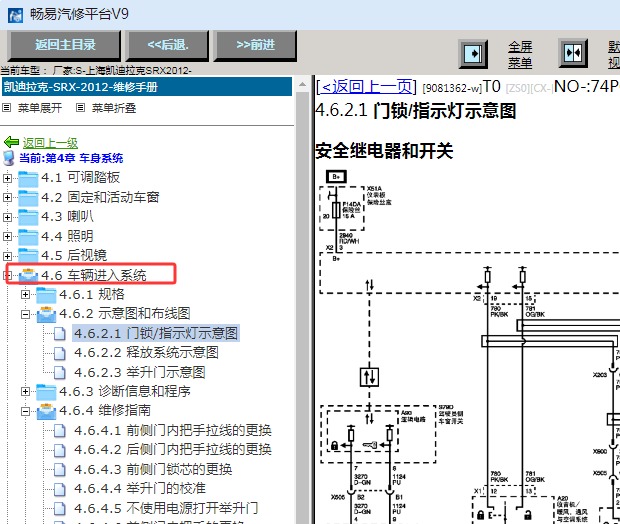Expand the 4.6.3 诊断信息和程序 node

pos(25,392)
